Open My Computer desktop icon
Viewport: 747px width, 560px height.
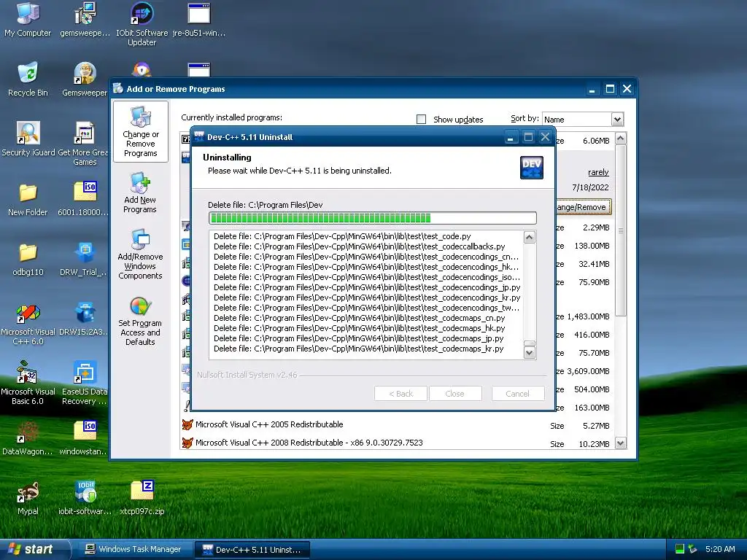click(28, 20)
